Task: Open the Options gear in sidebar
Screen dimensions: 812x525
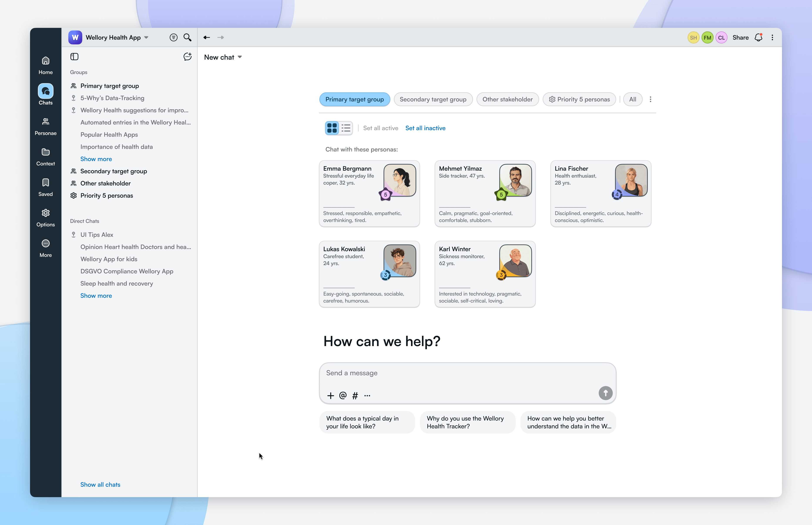Action: [x=45, y=218]
